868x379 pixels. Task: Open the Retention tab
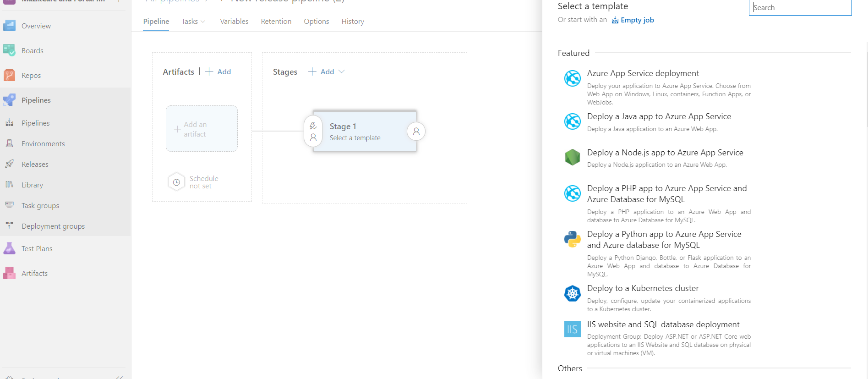pos(276,22)
